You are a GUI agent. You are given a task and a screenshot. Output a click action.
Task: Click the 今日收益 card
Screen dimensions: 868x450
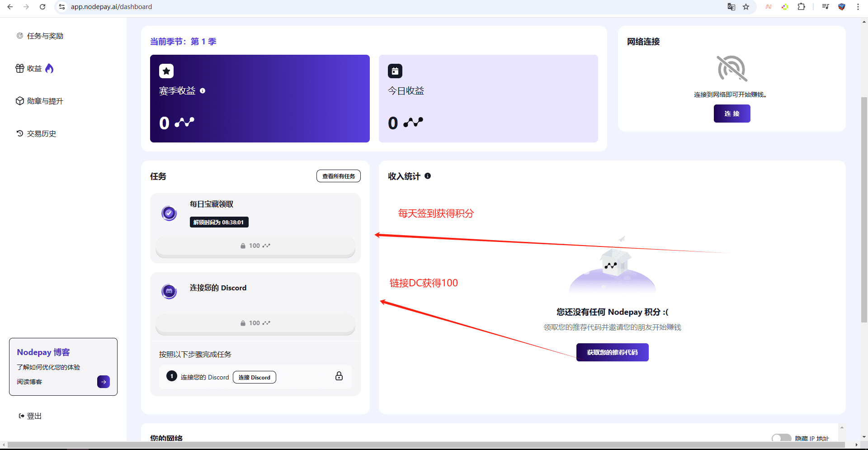(x=488, y=99)
